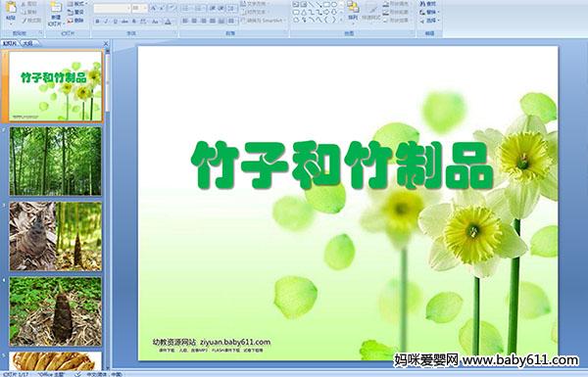The height and width of the screenshot is (377, 588).
Task: Click the Shape Fill button
Action: [x=396, y=4]
